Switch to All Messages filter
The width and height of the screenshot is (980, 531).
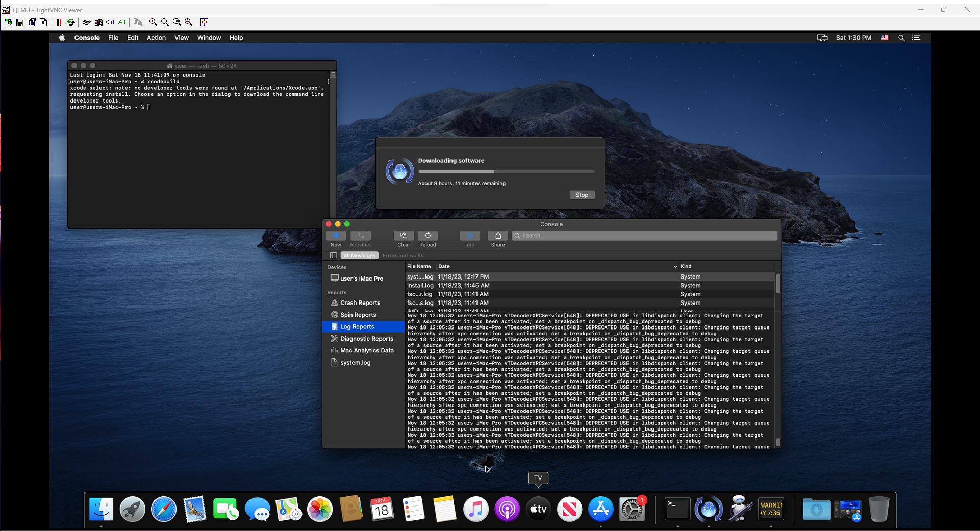360,256
